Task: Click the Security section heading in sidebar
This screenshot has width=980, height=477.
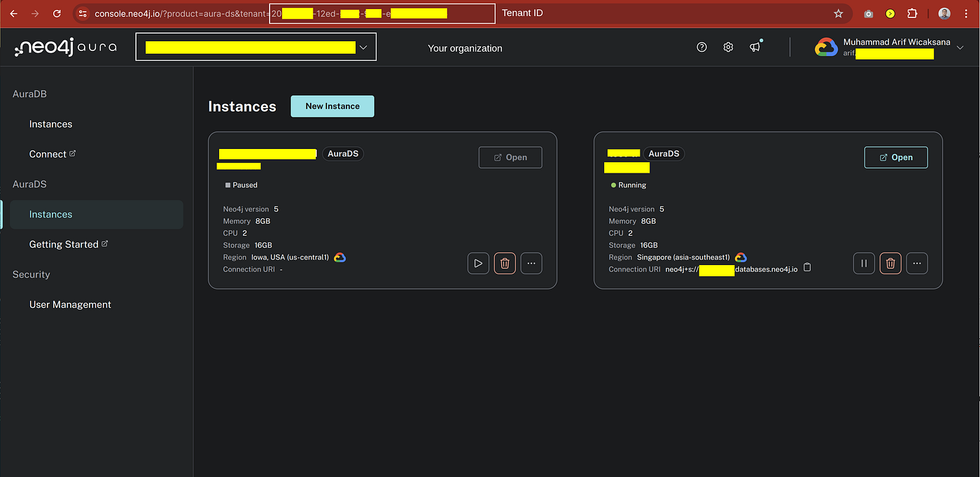Action: [x=31, y=274]
